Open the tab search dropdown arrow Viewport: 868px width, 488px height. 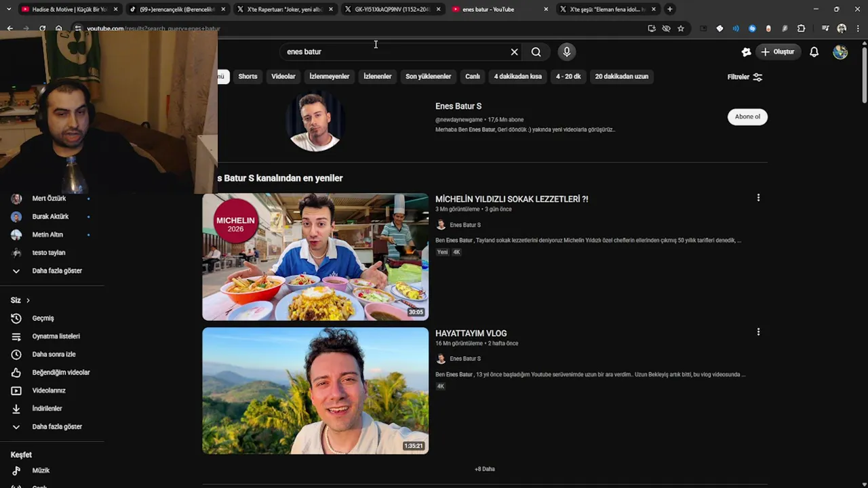(8, 9)
